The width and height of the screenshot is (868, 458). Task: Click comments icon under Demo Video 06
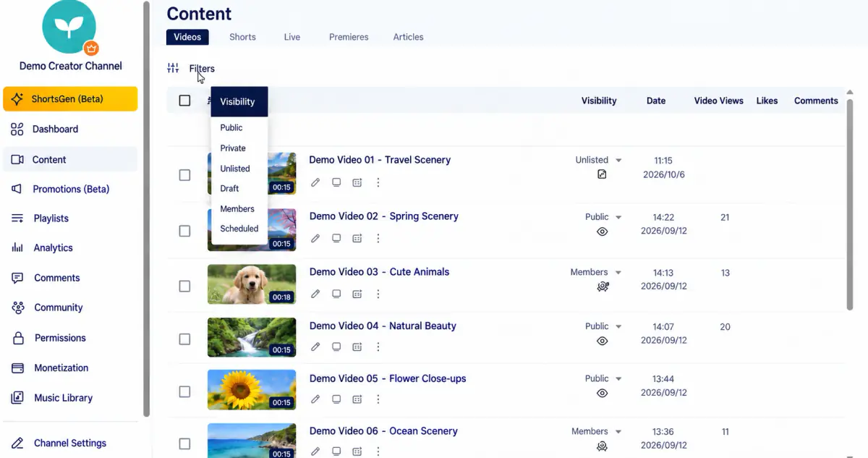(x=336, y=451)
